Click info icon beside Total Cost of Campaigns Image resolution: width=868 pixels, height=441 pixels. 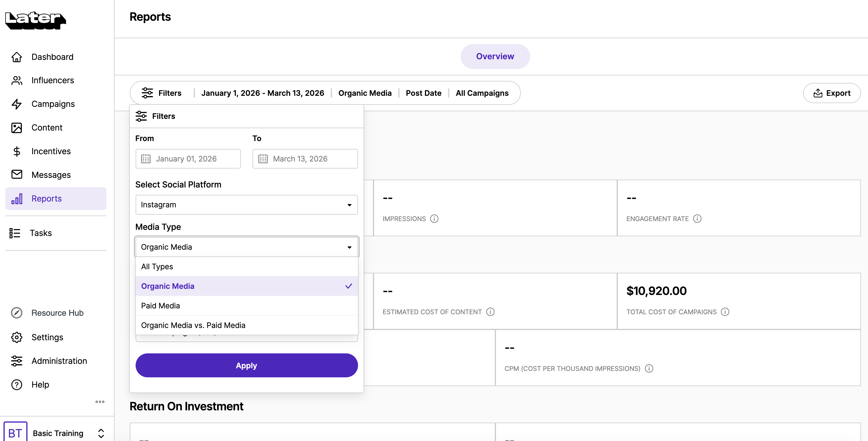tap(725, 312)
